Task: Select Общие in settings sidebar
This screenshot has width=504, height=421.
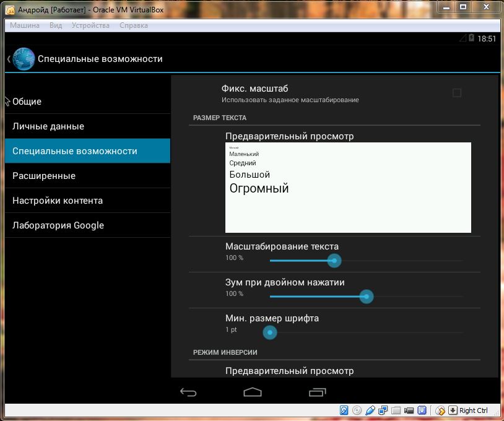Action: tap(27, 102)
